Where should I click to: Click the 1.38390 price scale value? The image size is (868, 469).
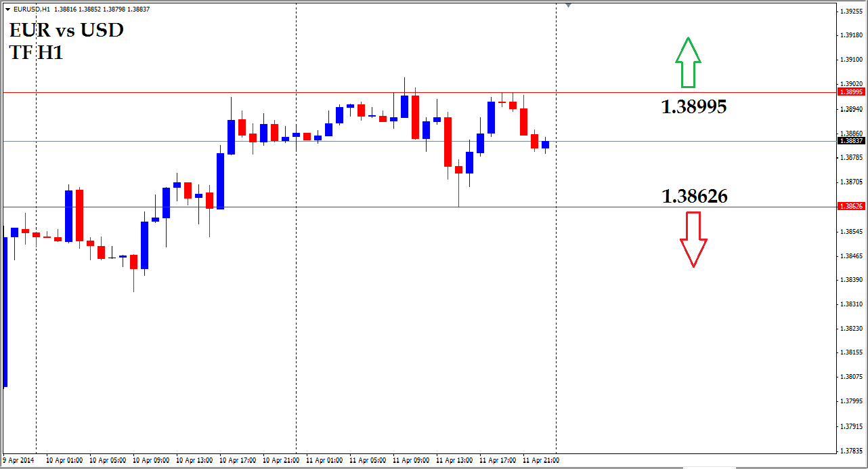click(851, 279)
